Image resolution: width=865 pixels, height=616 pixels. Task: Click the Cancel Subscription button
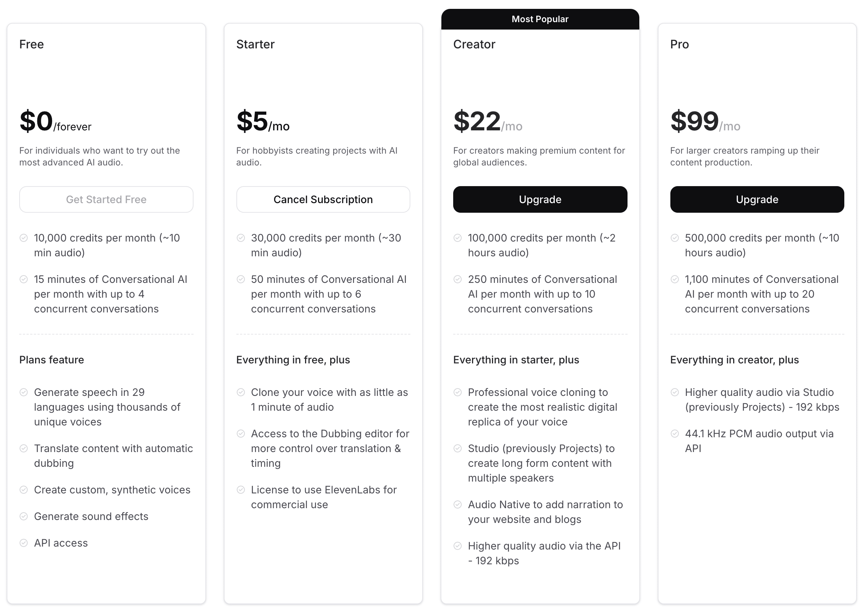click(323, 199)
